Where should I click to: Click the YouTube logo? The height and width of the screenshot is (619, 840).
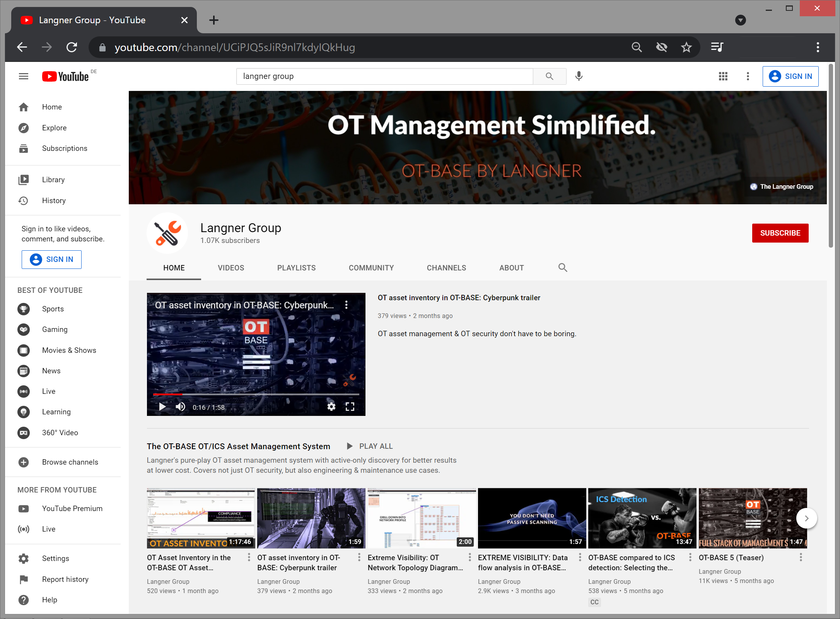pos(65,77)
